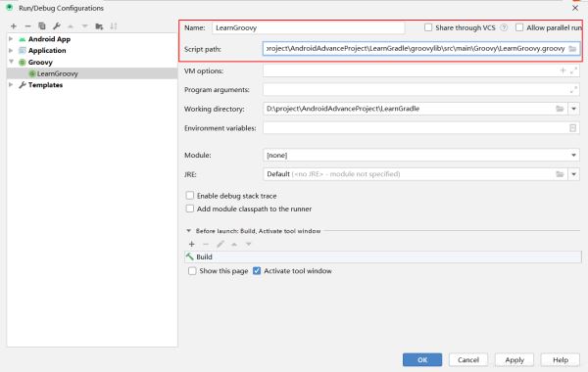Edit before launch task pencil icon
This screenshot has height=372, width=588.
click(x=220, y=245)
